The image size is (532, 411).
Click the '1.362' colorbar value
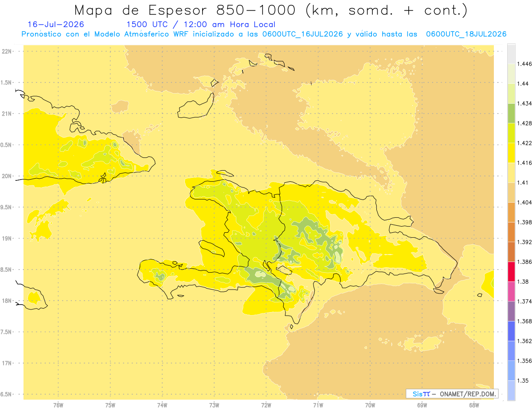[x=524, y=341]
